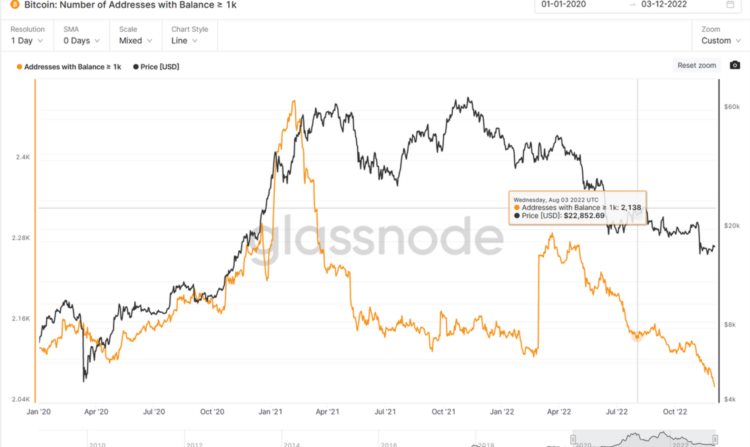
Task: Click the Bitcoin logo icon
Action: 8,4
